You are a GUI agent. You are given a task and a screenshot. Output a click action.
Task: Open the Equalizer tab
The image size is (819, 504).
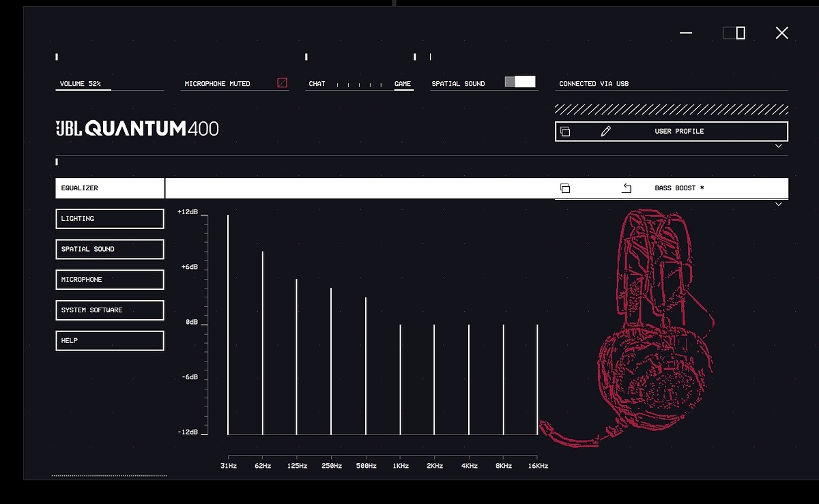click(110, 188)
